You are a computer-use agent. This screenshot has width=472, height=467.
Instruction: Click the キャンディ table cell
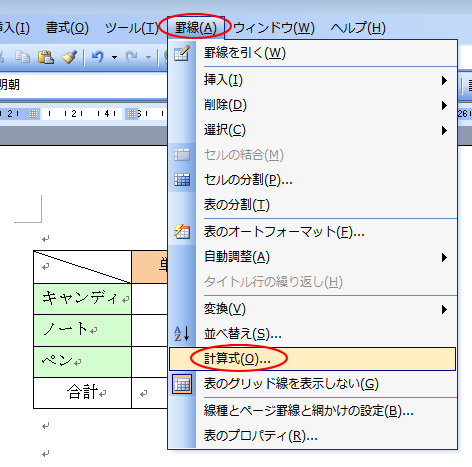click(x=83, y=299)
